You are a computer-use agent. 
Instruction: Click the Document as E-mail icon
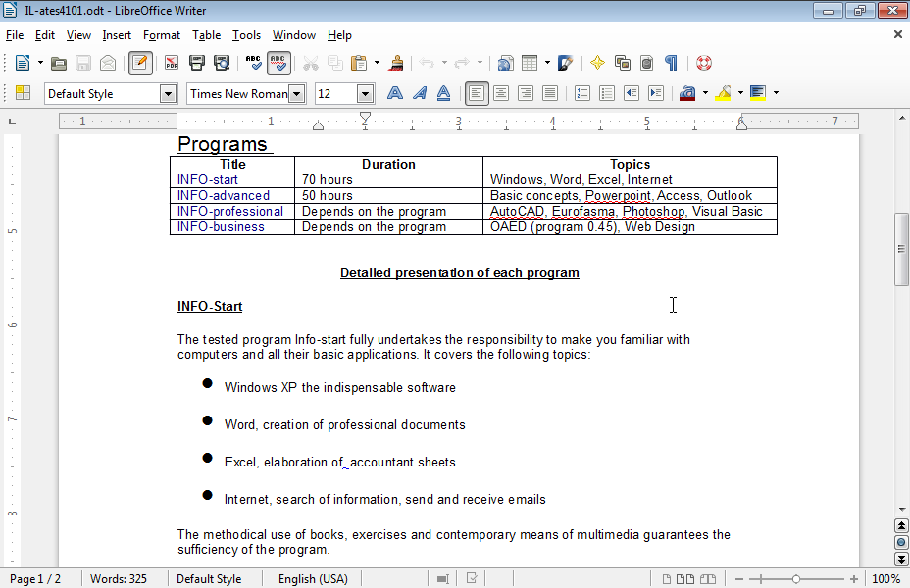(108, 63)
